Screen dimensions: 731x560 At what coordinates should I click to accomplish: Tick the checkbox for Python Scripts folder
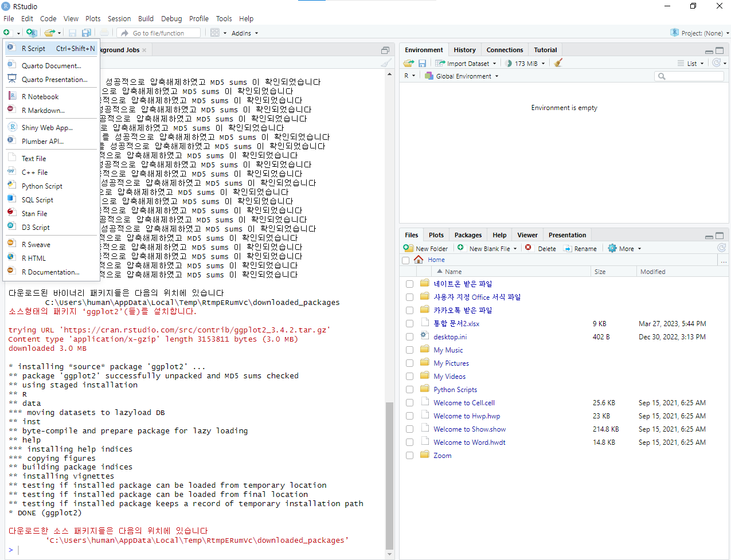[x=409, y=390]
